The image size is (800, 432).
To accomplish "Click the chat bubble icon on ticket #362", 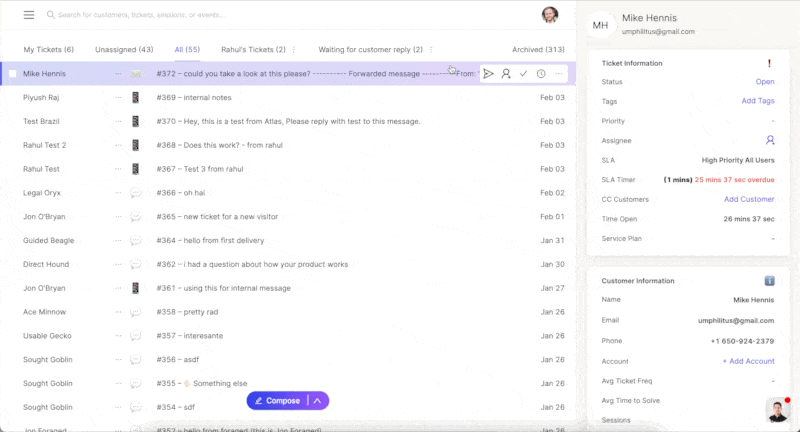I will 135,264.
